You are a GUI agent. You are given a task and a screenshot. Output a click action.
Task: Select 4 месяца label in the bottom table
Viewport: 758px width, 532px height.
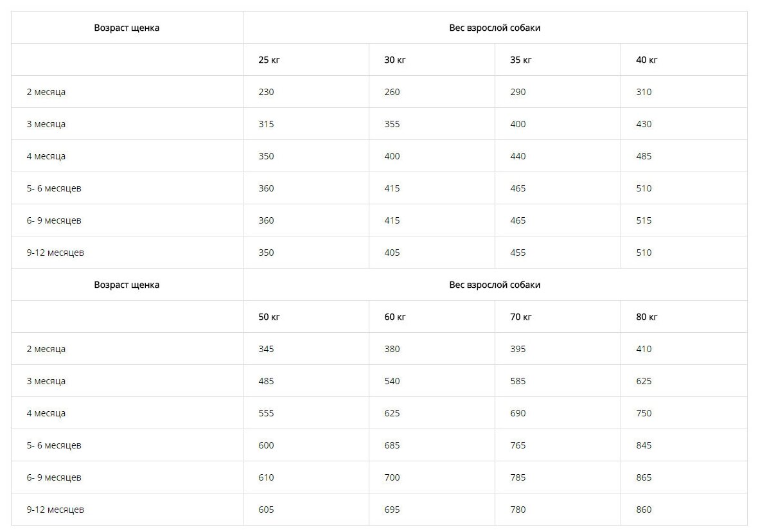[46, 413]
